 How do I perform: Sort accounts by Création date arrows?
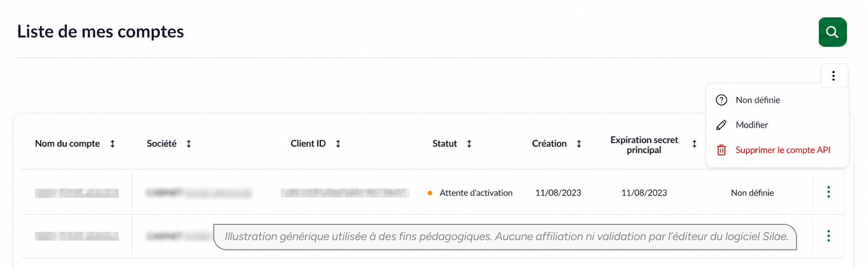point(579,144)
